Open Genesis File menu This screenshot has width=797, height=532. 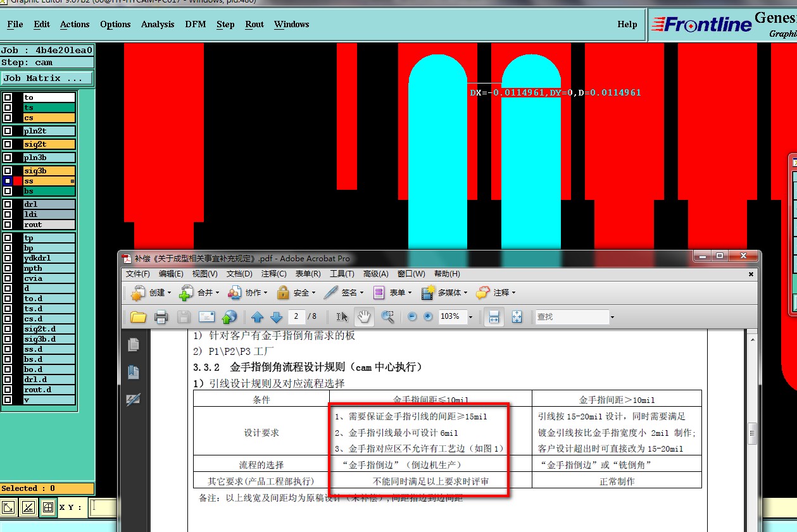point(15,25)
